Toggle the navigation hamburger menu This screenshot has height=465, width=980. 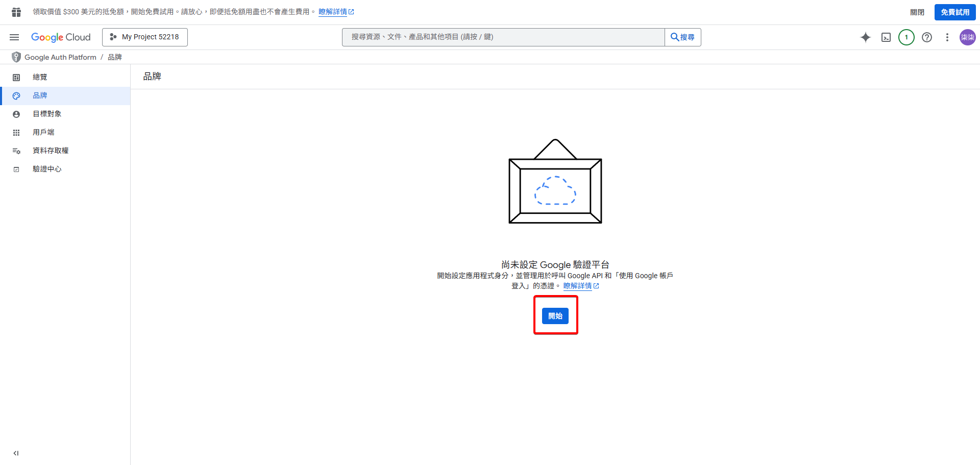click(14, 37)
